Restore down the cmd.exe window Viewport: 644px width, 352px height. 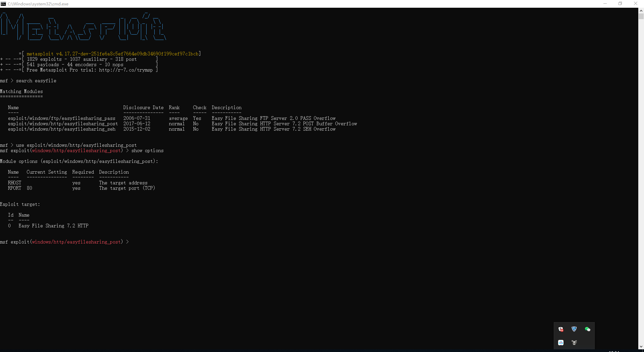[x=620, y=4]
